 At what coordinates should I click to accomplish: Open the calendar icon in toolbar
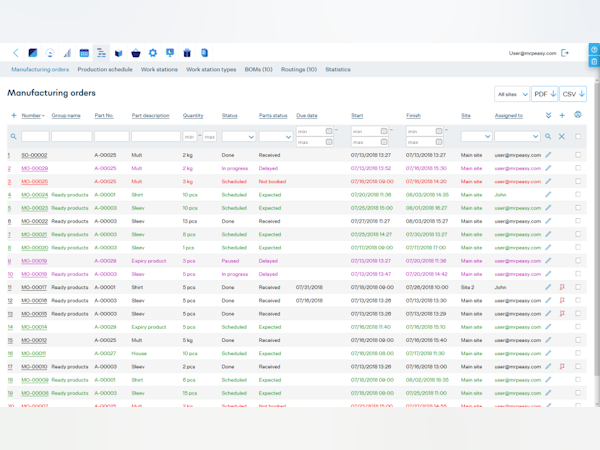pyautogui.click(x=84, y=53)
